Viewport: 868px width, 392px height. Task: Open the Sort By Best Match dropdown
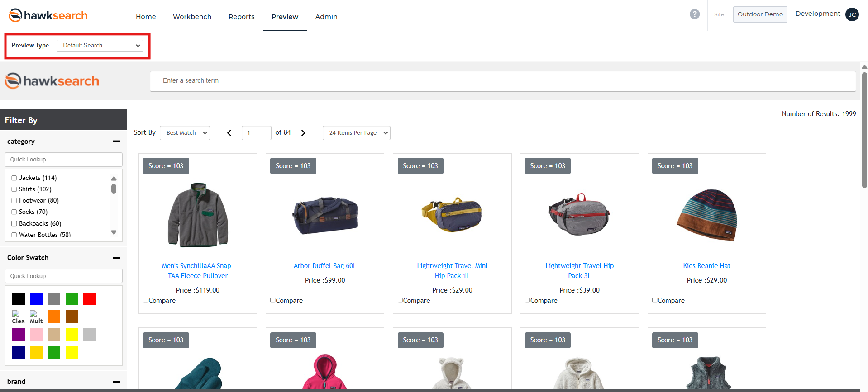click(185, 133)
